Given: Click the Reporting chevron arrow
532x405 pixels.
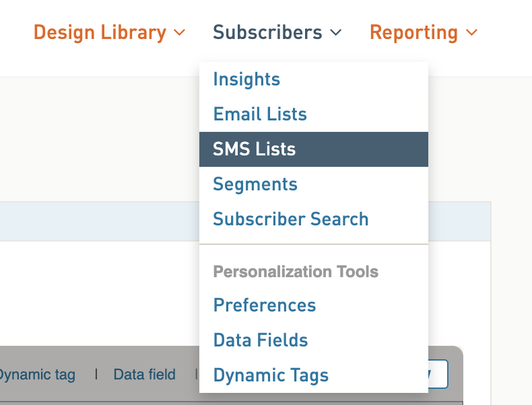Looking at the screenshot, I should point(472,32).
